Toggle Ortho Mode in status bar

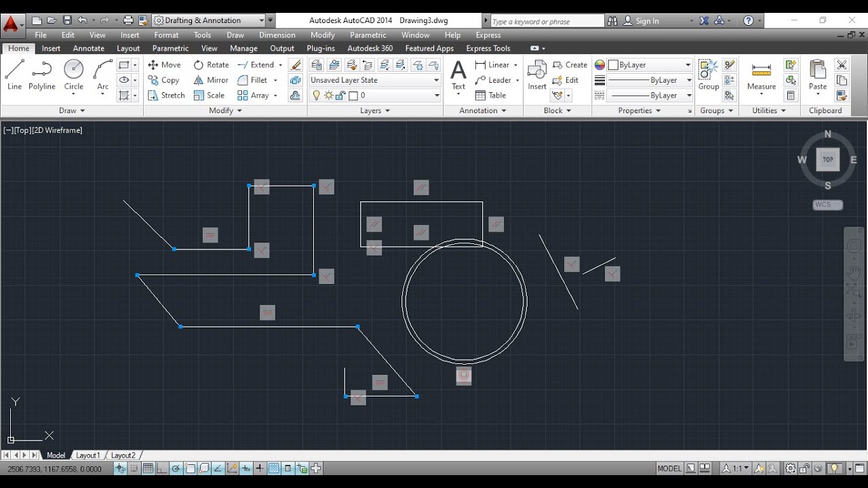161,468
